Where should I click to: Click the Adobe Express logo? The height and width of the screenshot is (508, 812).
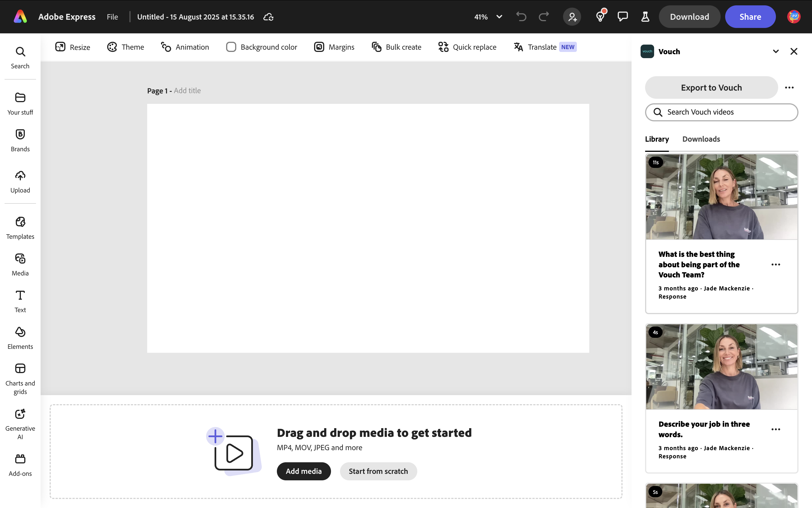20,16
